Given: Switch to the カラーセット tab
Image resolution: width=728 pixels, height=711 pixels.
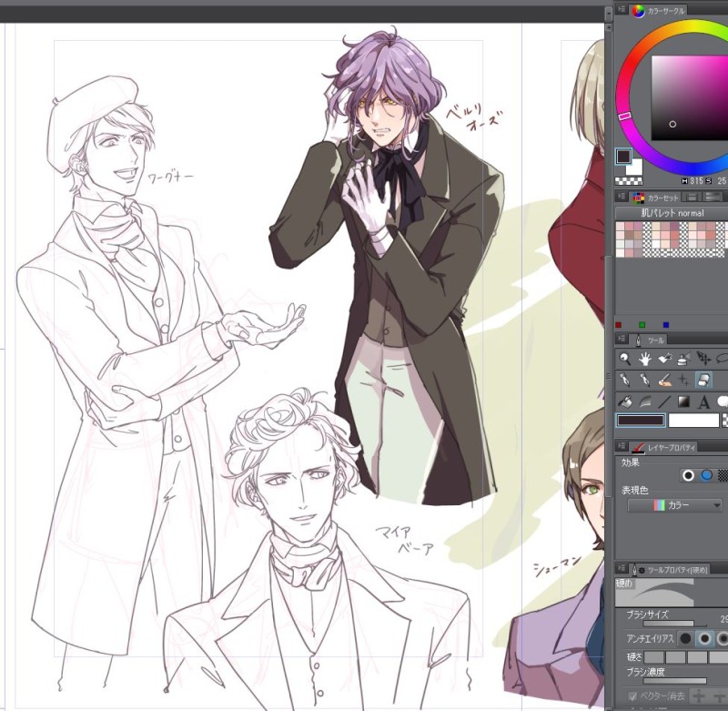Looking at the screenshot, I should click(x=655, y=198).
